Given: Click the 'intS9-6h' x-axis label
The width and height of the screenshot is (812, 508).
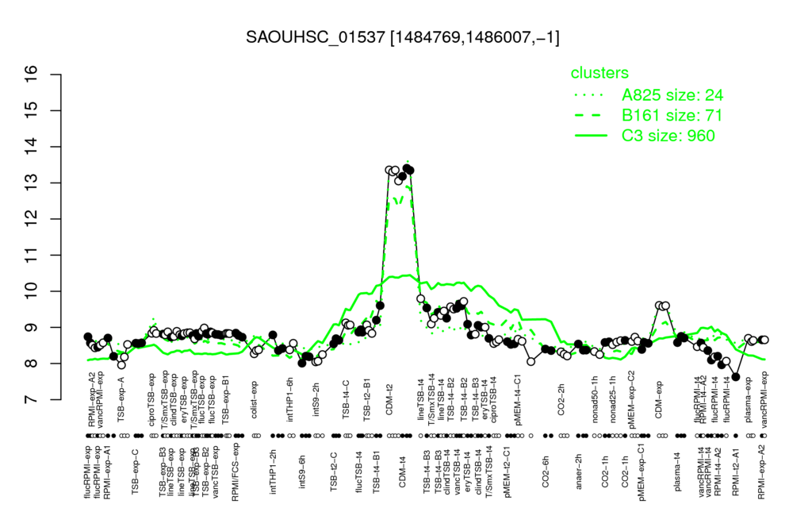Looking at the screenshot, I should pyautogui.click(x=303, y=471).
